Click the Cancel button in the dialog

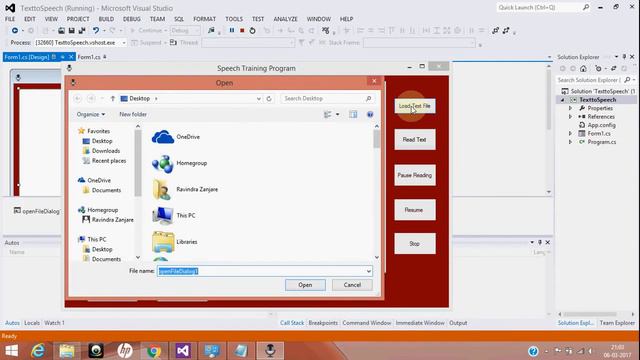pyautogui.click(x=352, y=285)
